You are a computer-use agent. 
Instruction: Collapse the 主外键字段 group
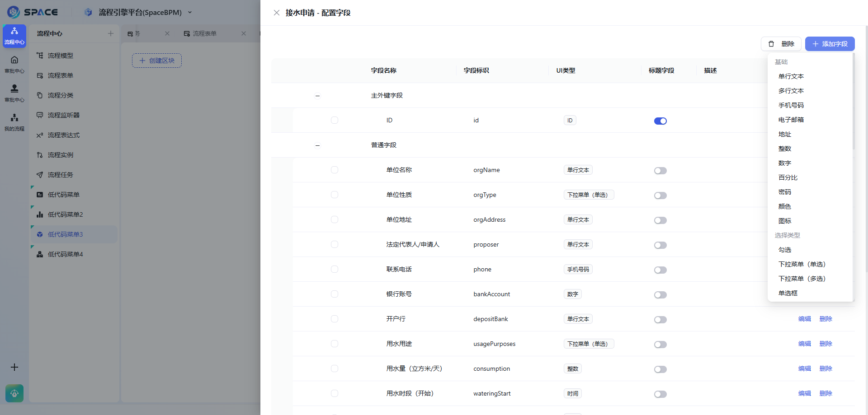pyautogui.click(x=317, y=95)
